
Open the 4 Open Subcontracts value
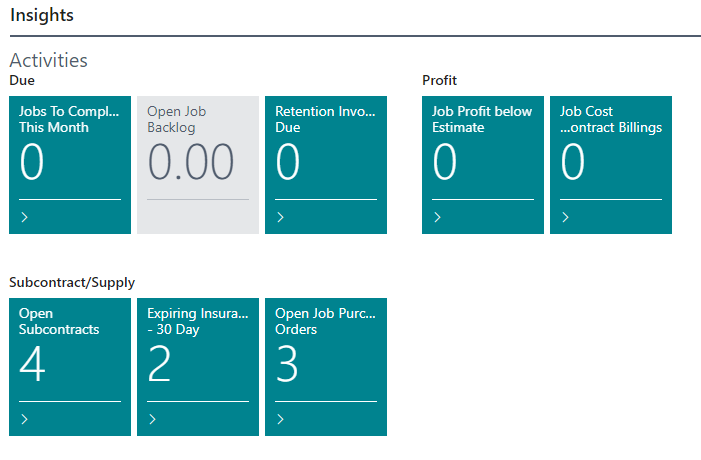(x=33, y=365)
